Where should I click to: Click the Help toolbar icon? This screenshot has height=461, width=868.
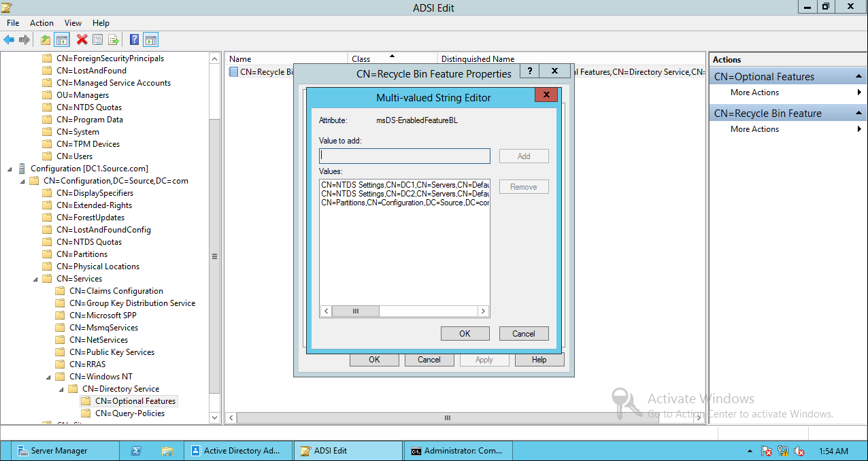pos(133,39)
